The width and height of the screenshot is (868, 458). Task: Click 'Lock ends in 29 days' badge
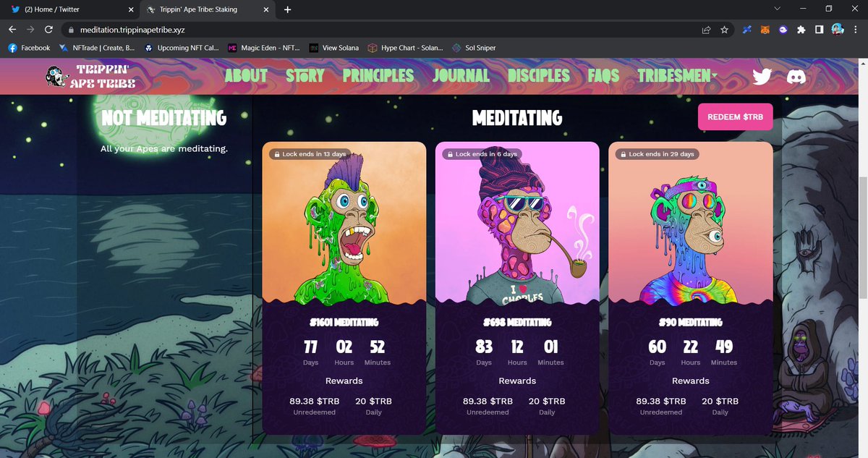point(657,154)
